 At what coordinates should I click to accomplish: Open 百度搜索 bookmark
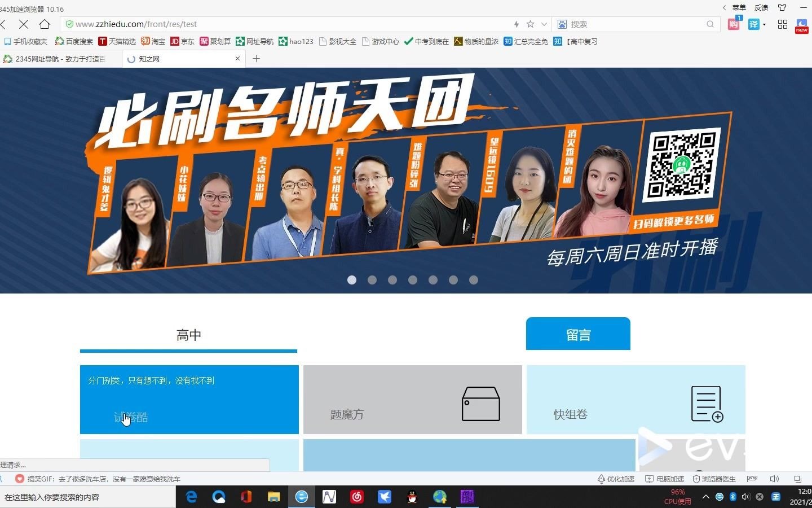click(74, 41)
